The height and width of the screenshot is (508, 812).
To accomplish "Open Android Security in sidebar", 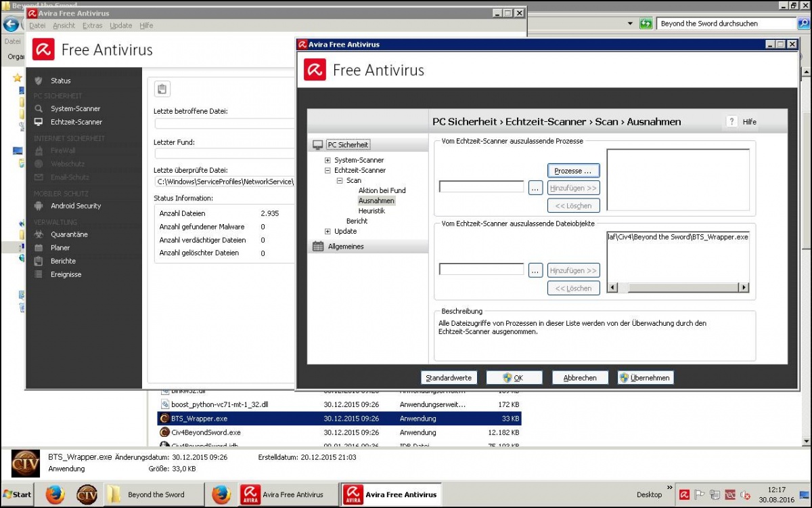I will coord(75,206).
